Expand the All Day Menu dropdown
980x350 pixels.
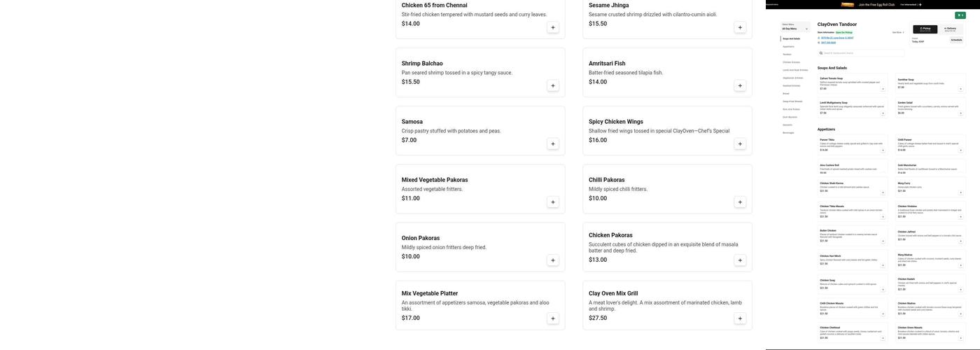click(x=795, y=27)
